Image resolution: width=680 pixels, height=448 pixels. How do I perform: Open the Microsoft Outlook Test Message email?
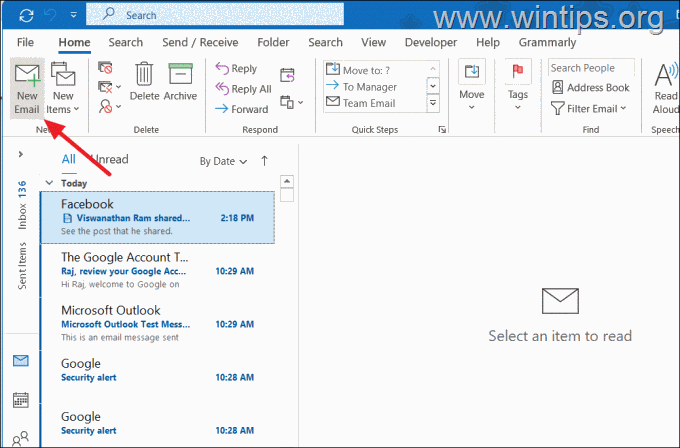tap(157, 324)
